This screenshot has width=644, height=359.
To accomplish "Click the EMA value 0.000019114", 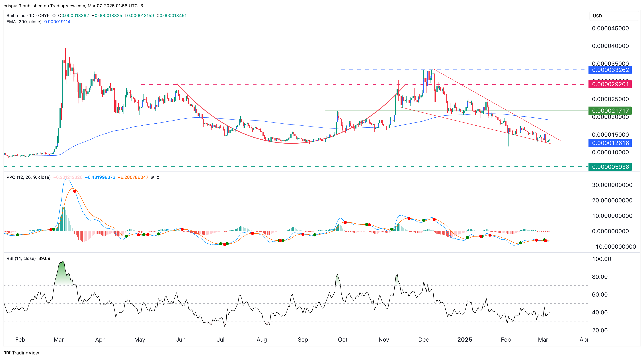I will tap(57, 22).
